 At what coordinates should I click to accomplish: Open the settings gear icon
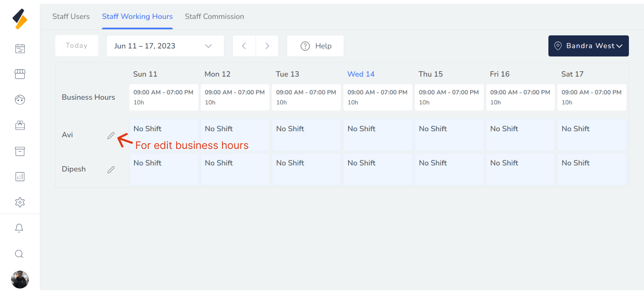[x=20, y=202]
